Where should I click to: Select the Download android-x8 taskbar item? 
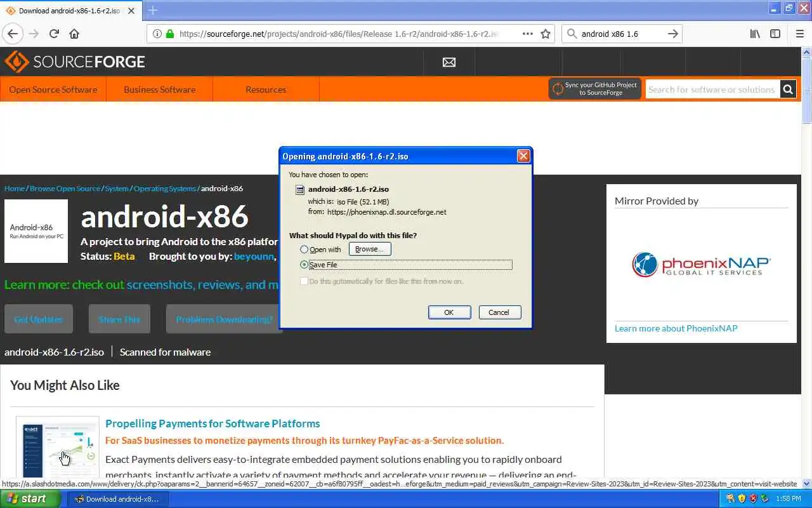119,499
